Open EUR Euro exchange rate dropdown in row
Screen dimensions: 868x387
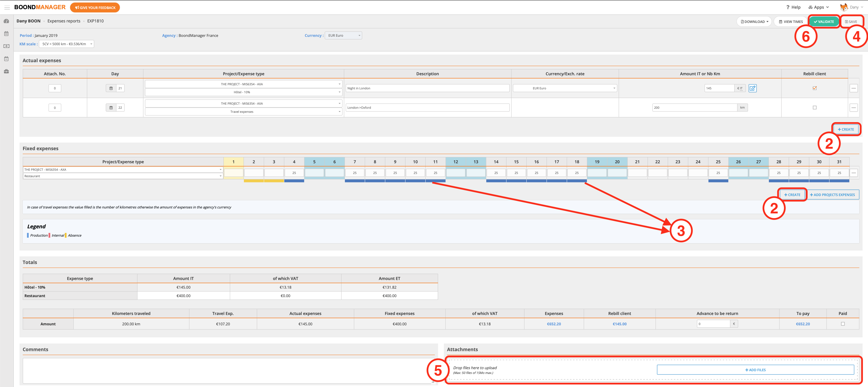(x=565, y=88)
